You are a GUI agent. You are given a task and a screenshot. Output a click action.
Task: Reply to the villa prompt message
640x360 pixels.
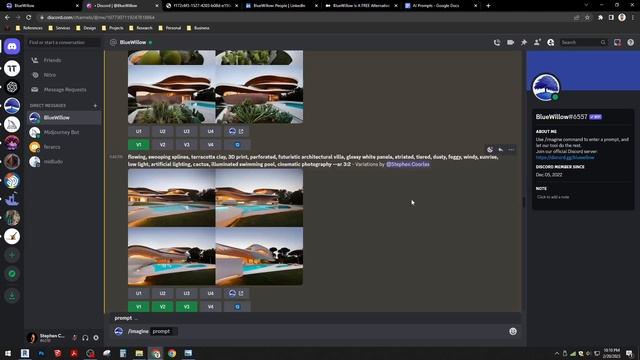tap(501, 150)
